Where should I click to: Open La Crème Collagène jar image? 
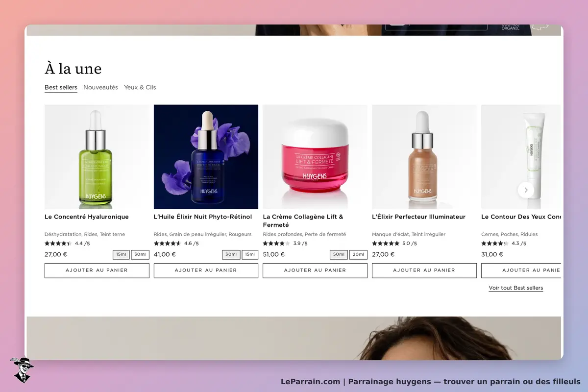point(315,157)
